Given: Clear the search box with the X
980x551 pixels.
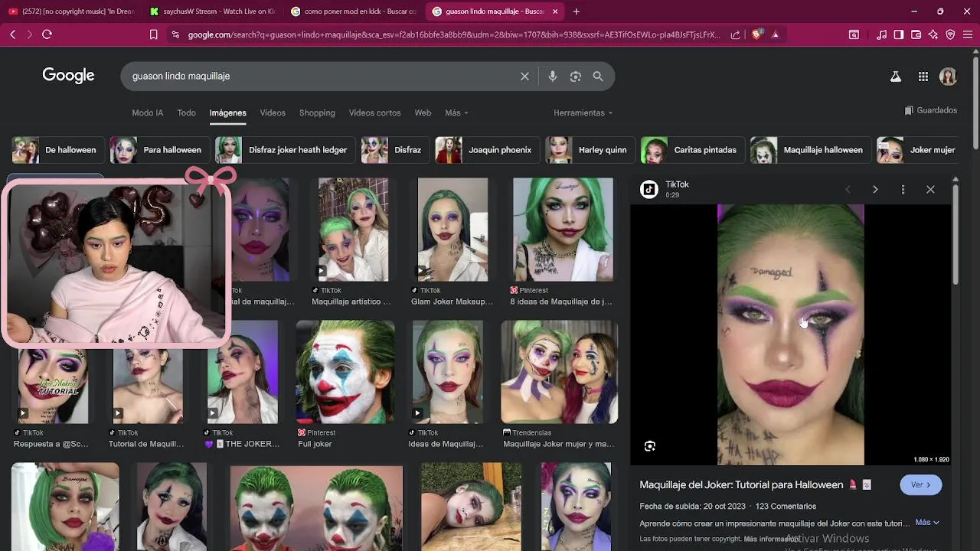Looking at the screenshot, I should pyautogui.click(x=524, y=77).
